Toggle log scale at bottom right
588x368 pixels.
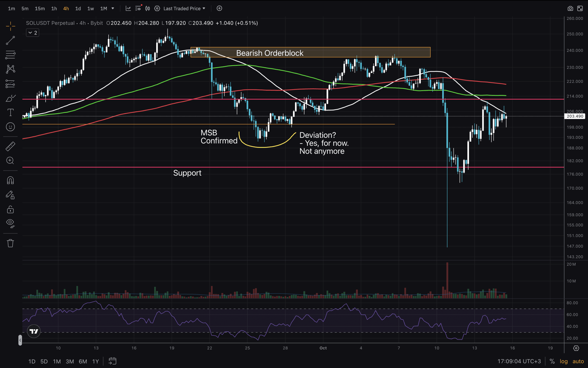point(563,361)
